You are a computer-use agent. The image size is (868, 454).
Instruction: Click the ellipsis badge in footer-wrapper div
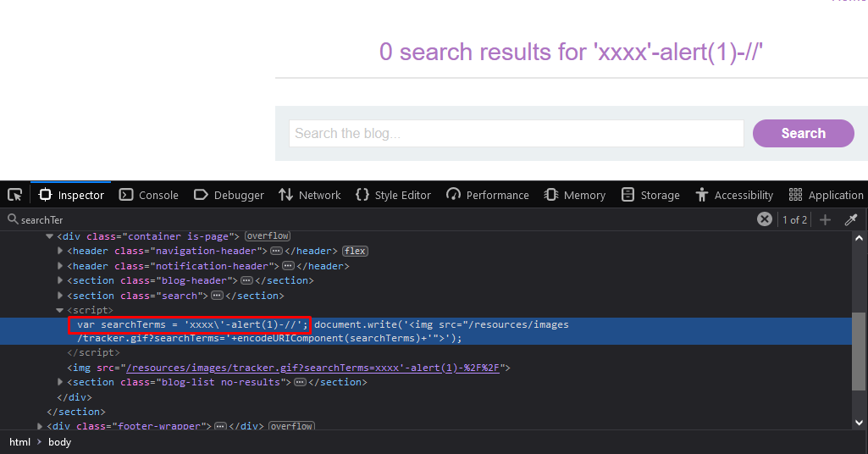point(220,426)
